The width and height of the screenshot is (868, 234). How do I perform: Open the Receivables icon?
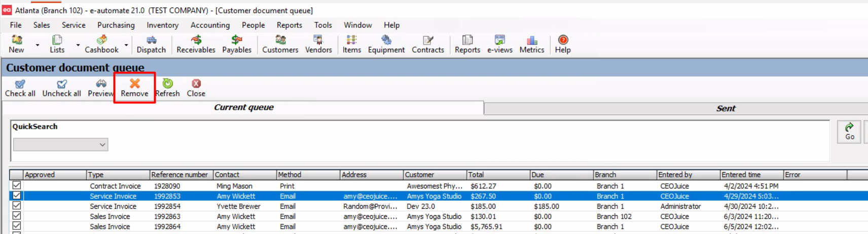coord(196,44)
